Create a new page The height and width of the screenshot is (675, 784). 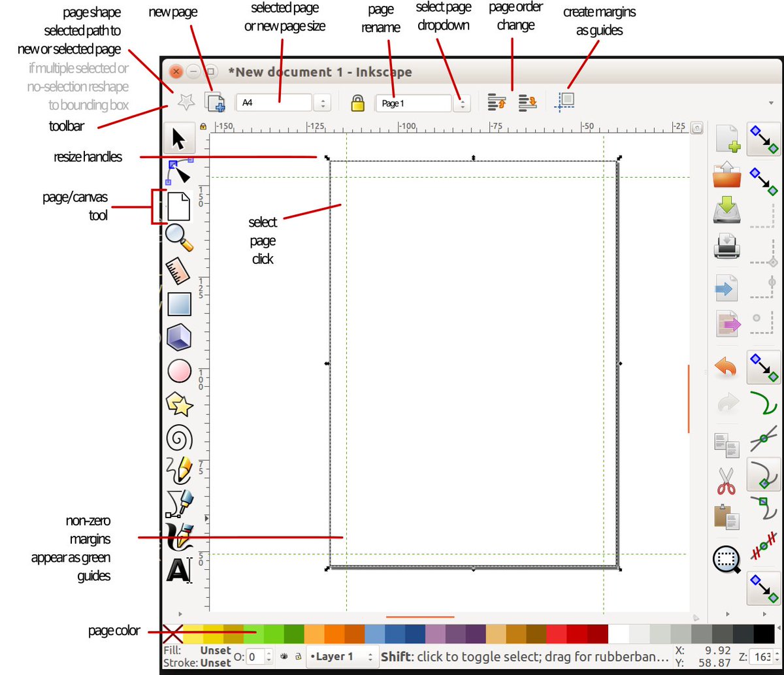click(216, 103)
